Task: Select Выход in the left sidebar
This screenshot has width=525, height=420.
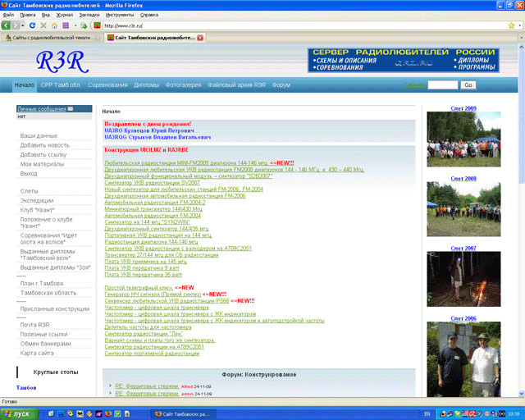Action: (29, 173)
